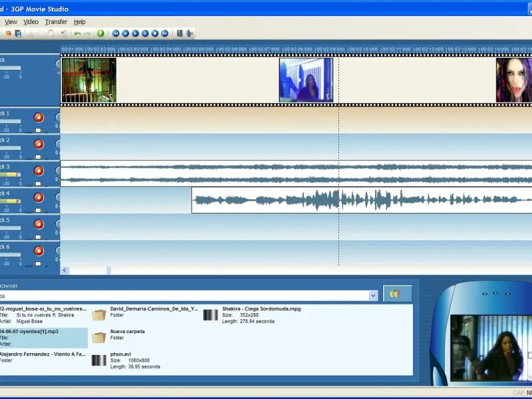Open Help via the green question-mark icon
532x399 pixels.
click(101, 33)
